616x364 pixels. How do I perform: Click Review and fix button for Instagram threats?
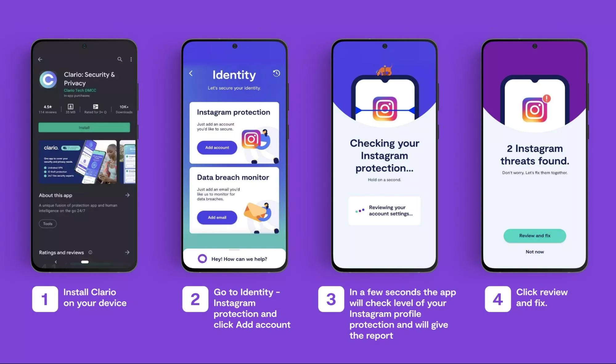click(x=534, y=235)
